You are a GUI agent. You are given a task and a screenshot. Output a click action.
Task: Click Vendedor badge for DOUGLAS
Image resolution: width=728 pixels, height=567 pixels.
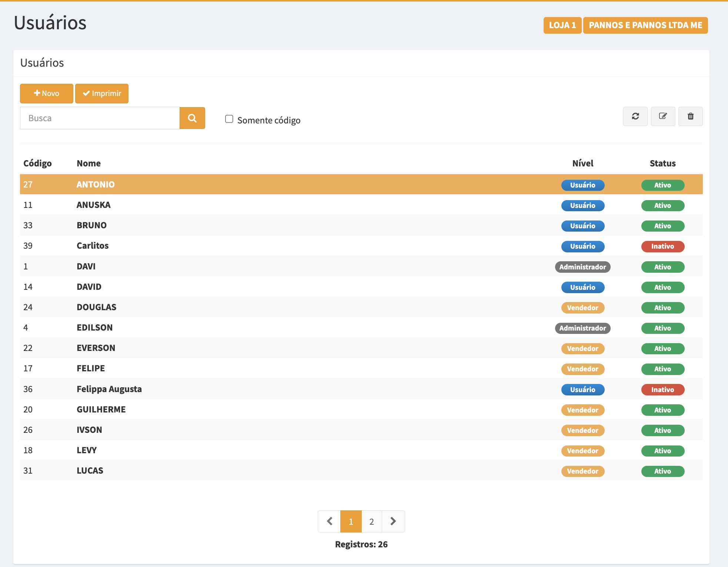(582, 308)
